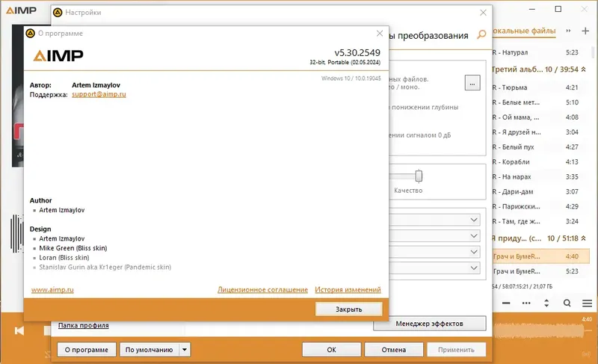Open the Папка профиля link
Image resolution: width=598 pixels, height=364 pixels.
point(84,325)
